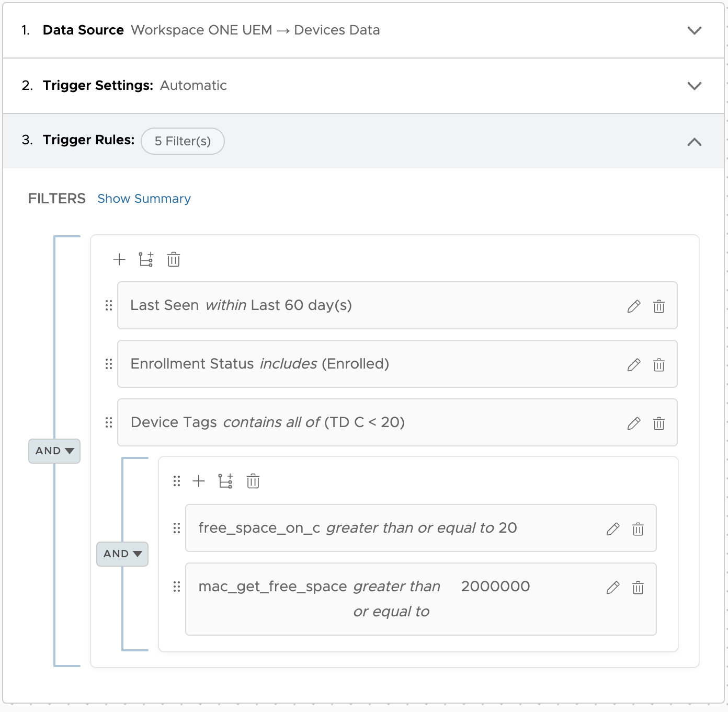Viewport: 728px width, 712px height.
Task: Delete the free_space_on_c filter
Action: [x=638, y=529]
